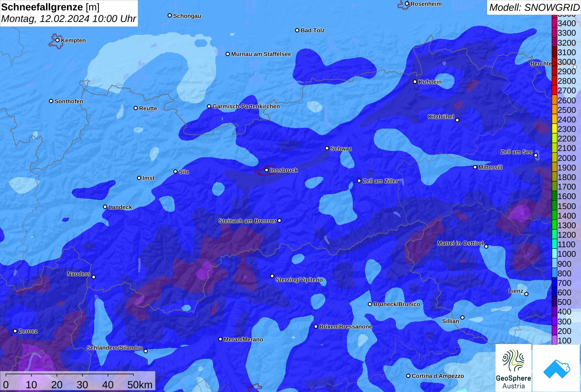
Task: Select the date "Montag, 12.02.2024 10:00 Uhr"
Action: click(68, 19)
